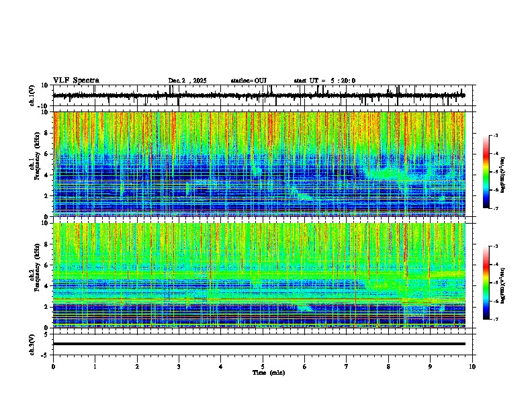Click time-axis tick label "8"

[388, 367]
